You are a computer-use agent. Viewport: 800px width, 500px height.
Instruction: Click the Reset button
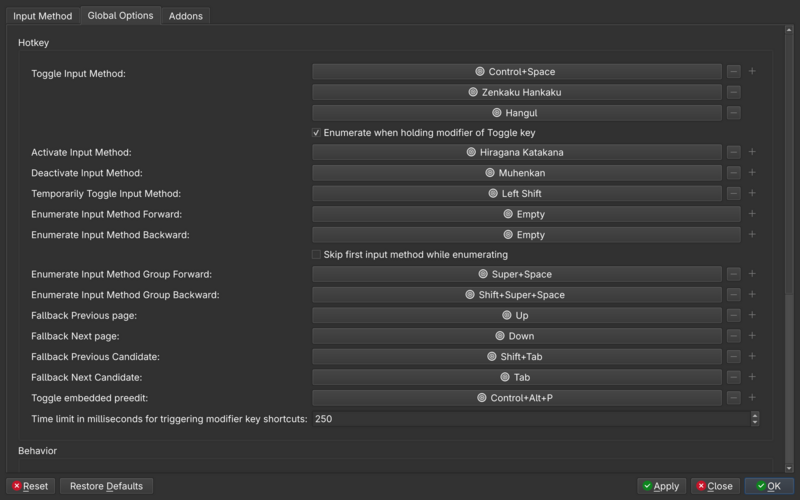pyautogui.click(x=31, y=486)
